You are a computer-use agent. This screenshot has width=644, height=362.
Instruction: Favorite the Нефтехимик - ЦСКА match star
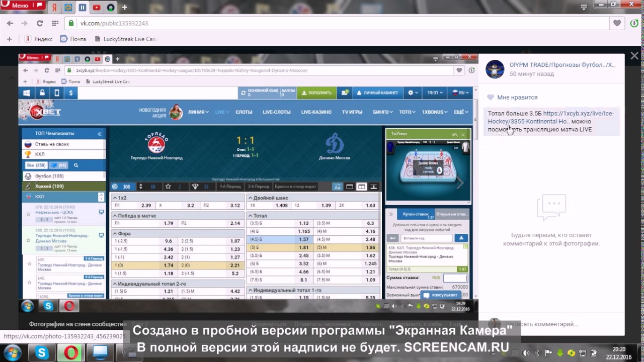point(28,214)
